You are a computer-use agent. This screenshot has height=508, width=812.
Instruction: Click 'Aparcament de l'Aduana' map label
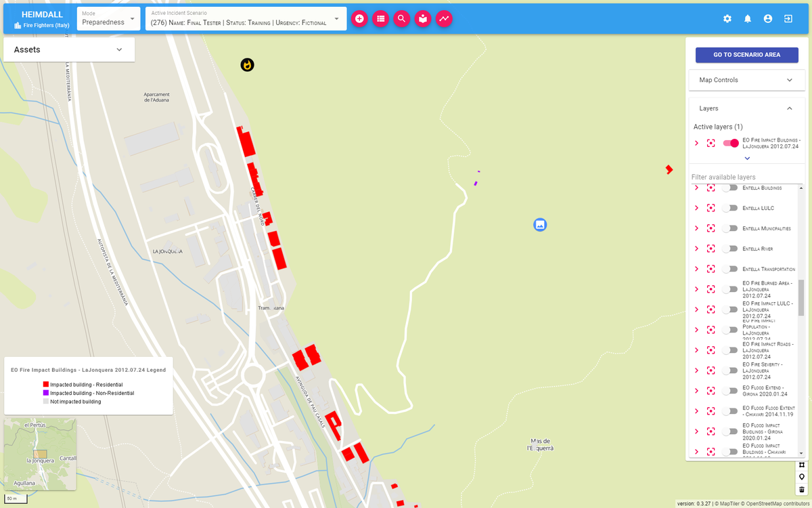[x=157, y=98]
